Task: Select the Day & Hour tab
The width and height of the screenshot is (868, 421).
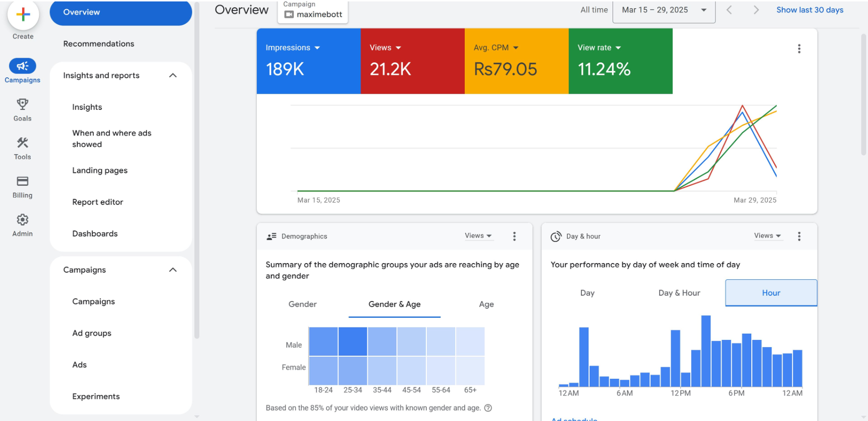Action: point(679,293)
